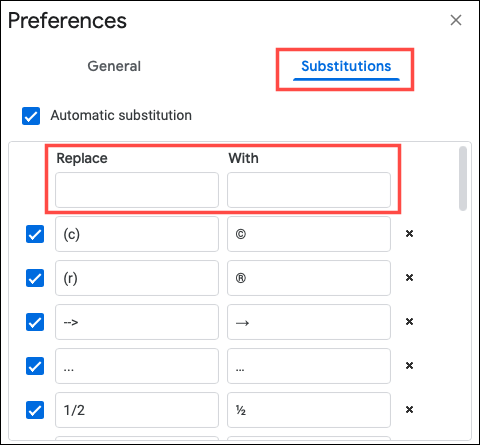Screen dimensions: 480x445
Task: Close the Preferences dialog
Action: (456, 20)
